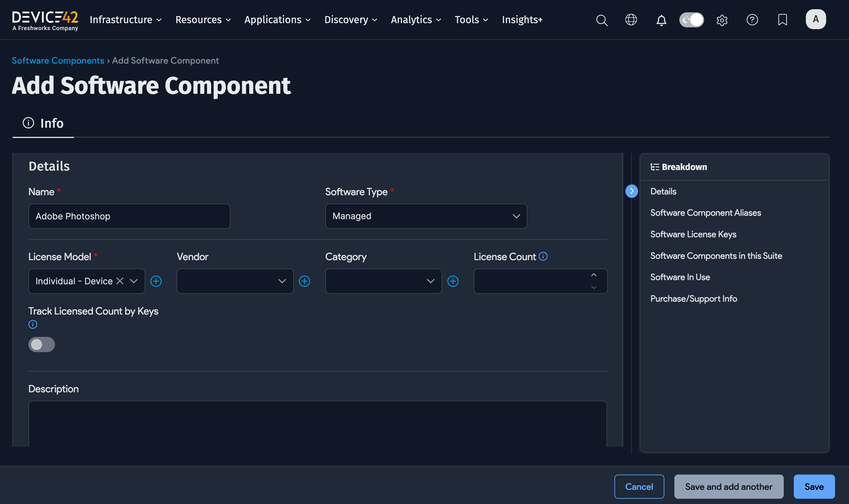This screenshot has width=849, height=504.
Task: Enable Track Licensed Count by Keys
Action: click(x=42, y=344)
